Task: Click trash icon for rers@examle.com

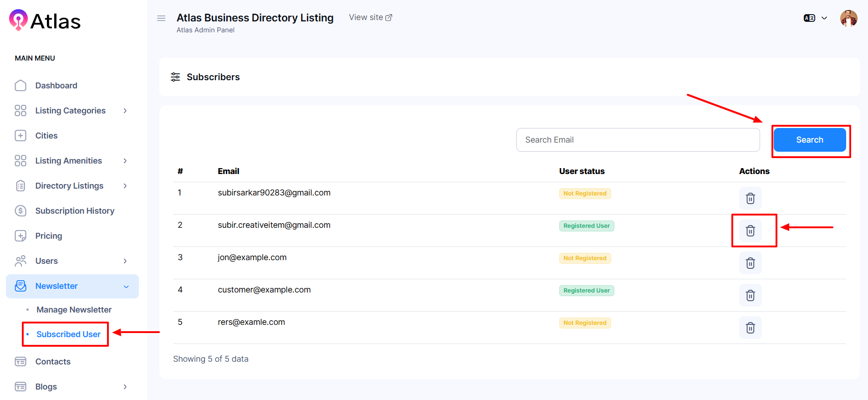Action: (750, 328)
